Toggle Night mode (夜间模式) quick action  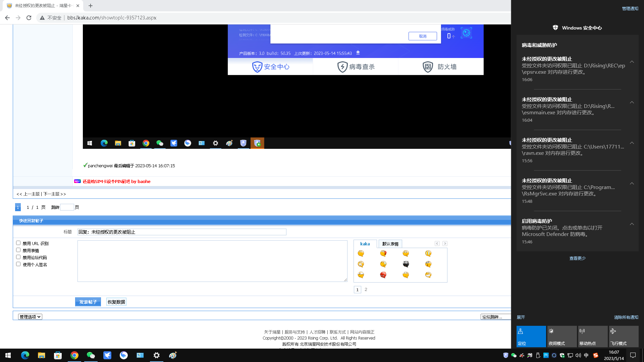coord(562,337)
